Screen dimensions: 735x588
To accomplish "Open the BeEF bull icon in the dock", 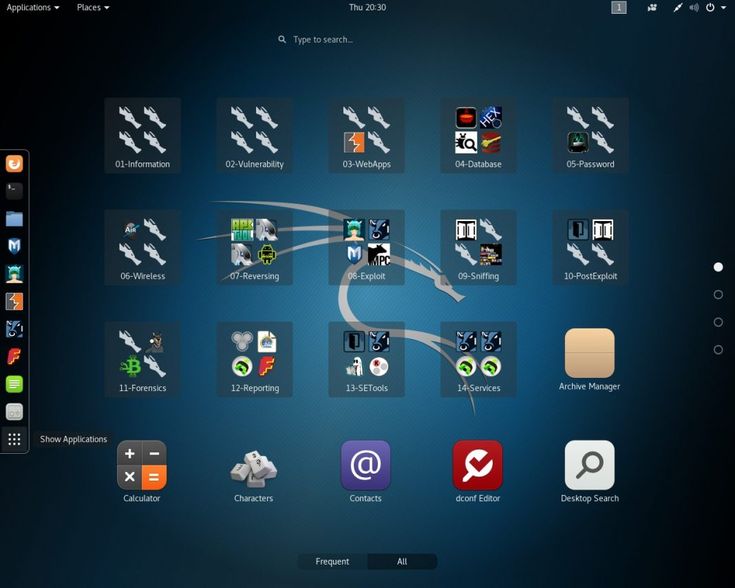I will tap(14, 329).
